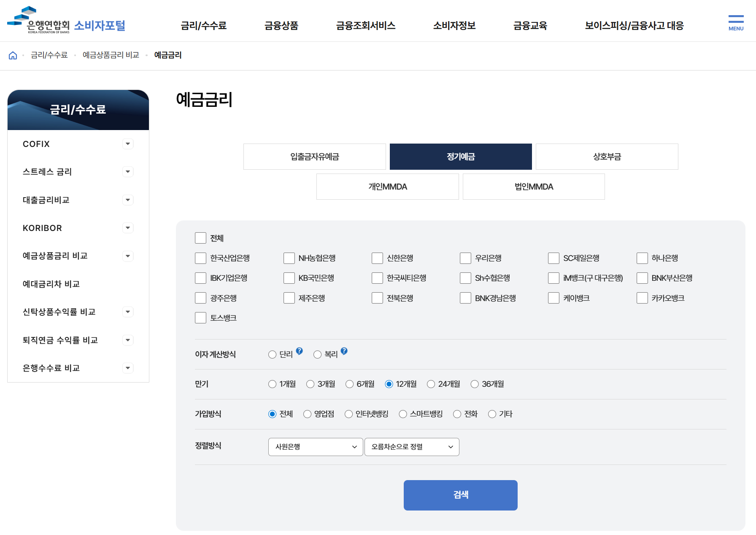Expand the 은행수수료 비교 sidebar arrow
The image size is (756, 535).
point(128,368)
